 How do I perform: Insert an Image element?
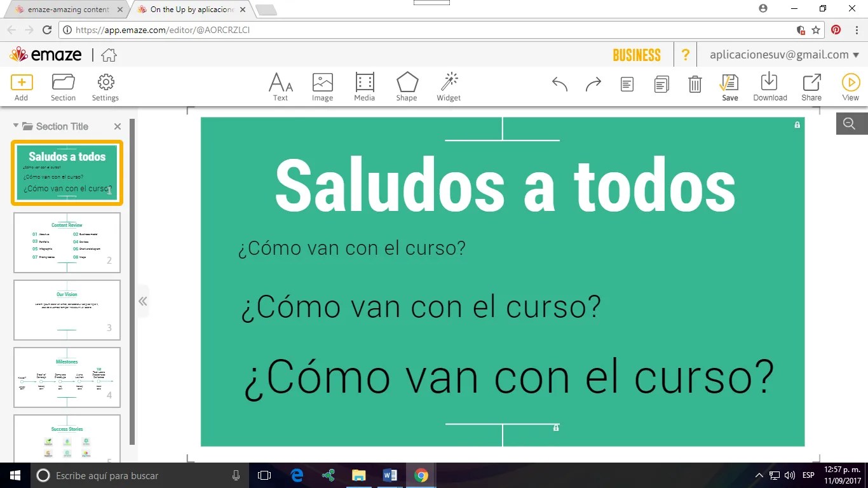tap(322, 87)
